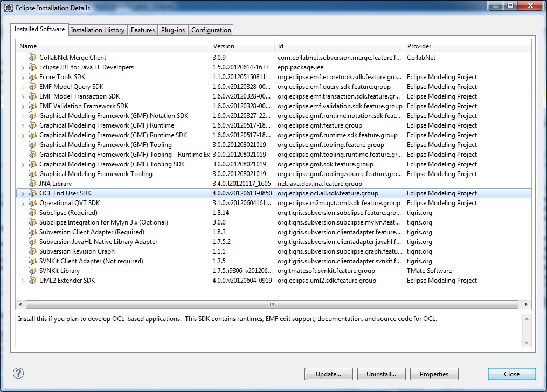
Task: Select the epp.package.jee Id cell
Action: point(300,67)
